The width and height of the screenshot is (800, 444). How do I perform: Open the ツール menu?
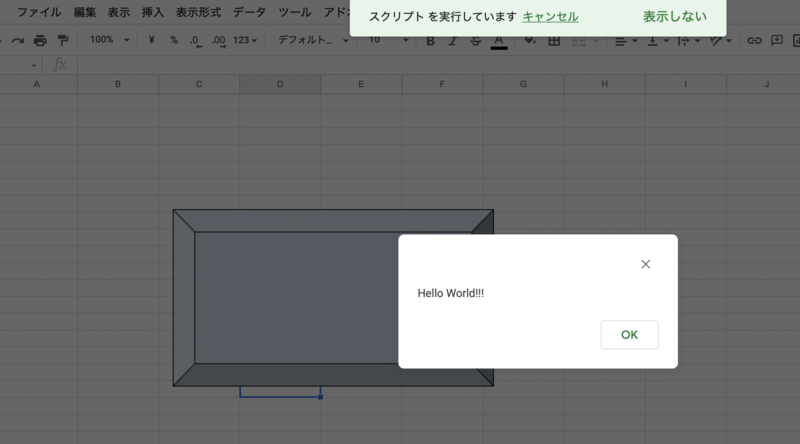[295, 12]
